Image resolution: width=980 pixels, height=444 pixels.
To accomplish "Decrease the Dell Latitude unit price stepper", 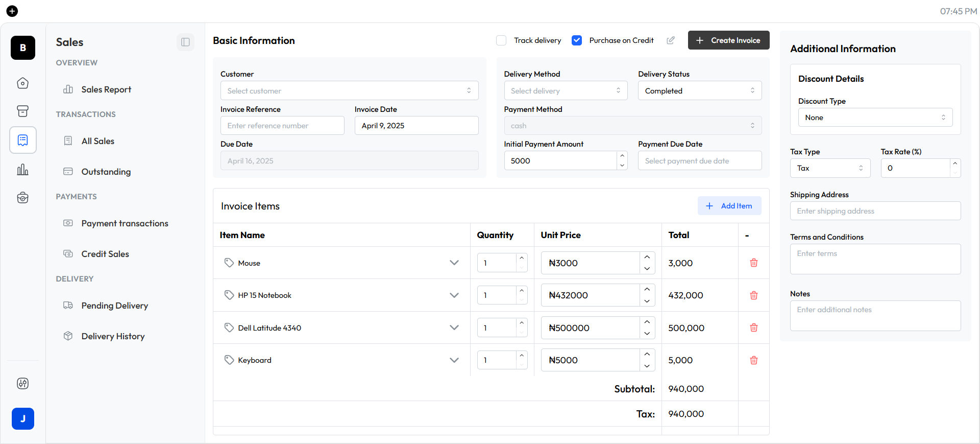I will [x=647, y=333].
